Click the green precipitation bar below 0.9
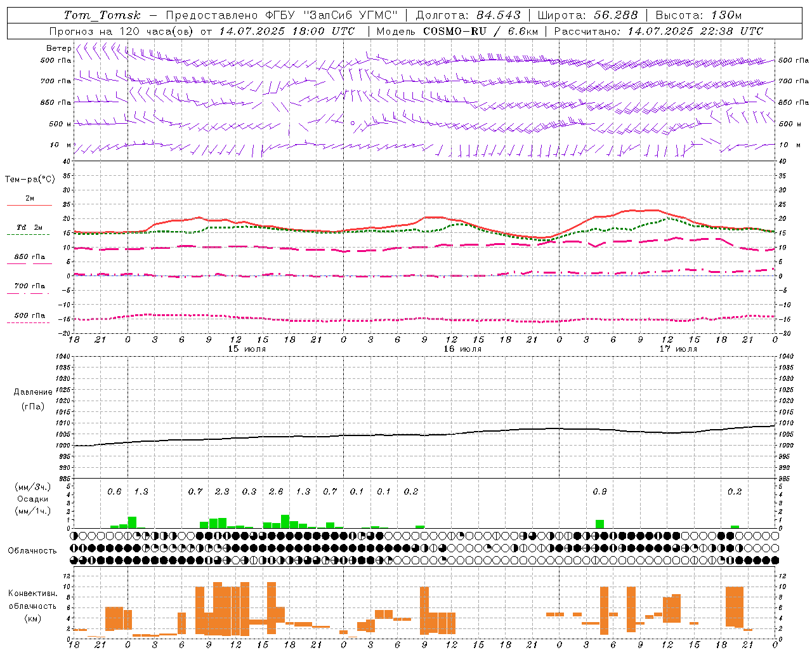 [599, 524]
